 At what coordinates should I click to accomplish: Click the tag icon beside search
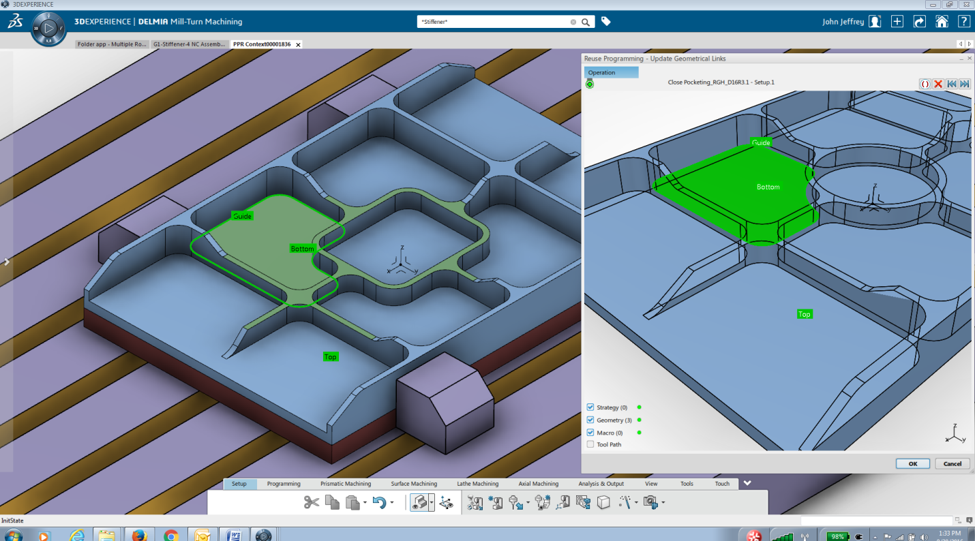(606, 21)
